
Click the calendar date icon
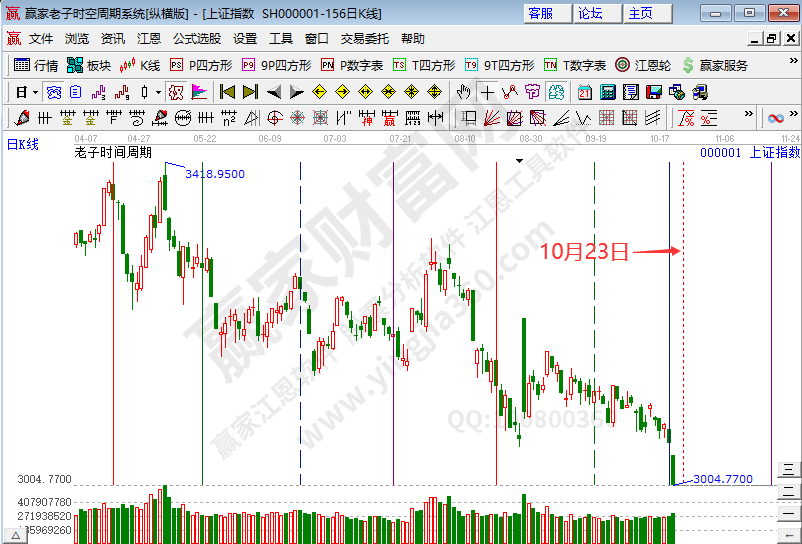pos(584,92)
